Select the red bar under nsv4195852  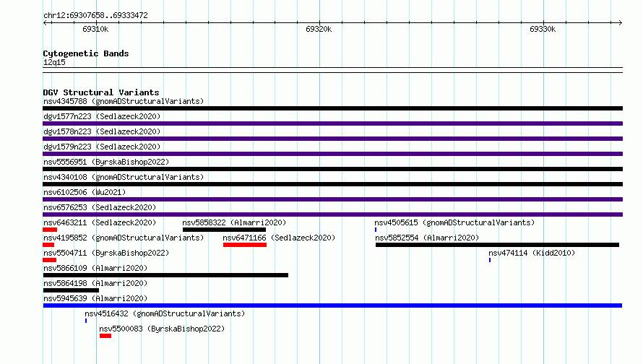tap(48, 245)
